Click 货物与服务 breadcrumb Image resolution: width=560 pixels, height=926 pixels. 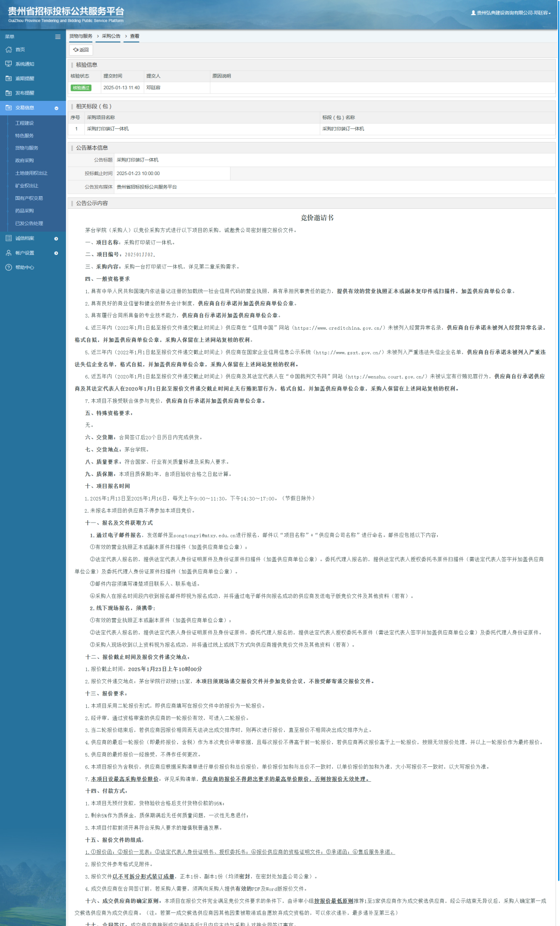tap(81, 36)
